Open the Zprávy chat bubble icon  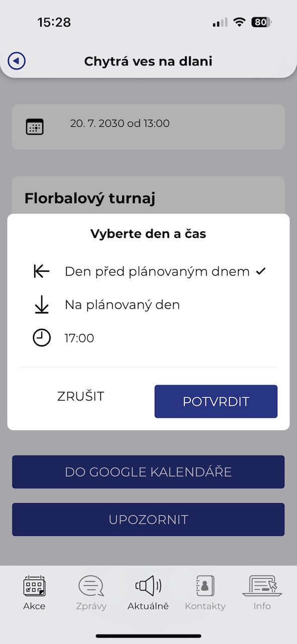pos(91,586)
